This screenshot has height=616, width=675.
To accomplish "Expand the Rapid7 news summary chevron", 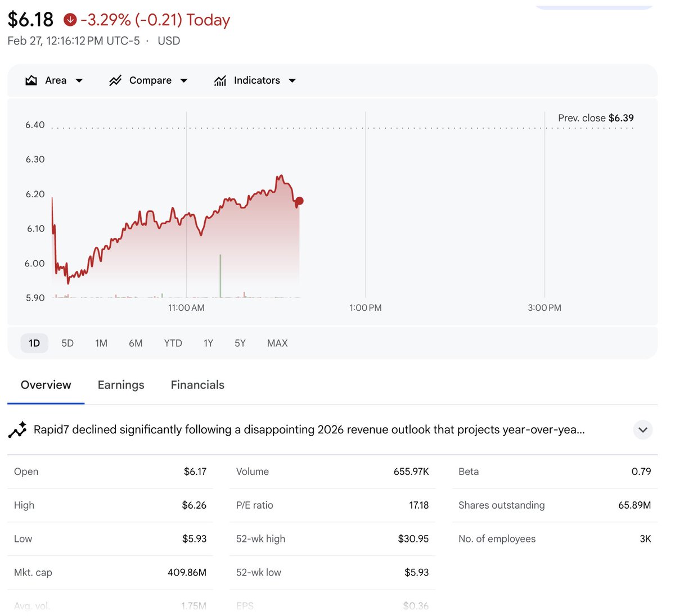I will (643, 429).
